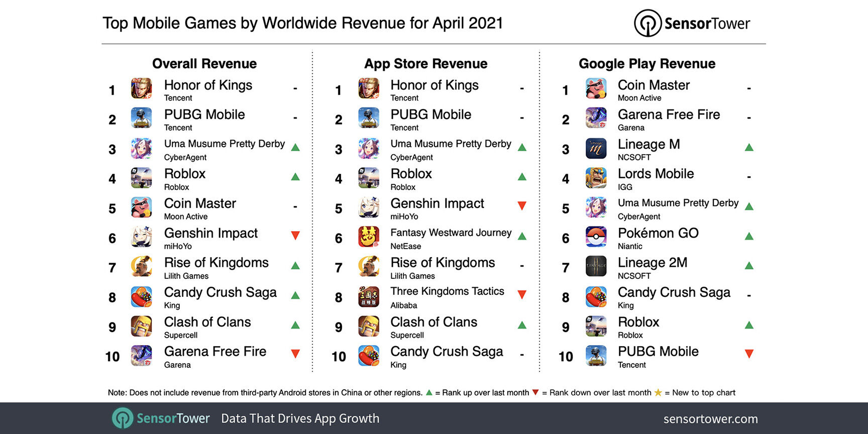The width and height of the screenshot is (868, 434).
Task: Click the Coin Master pig icon in Google Play Revenue
Action: (596, 88)
